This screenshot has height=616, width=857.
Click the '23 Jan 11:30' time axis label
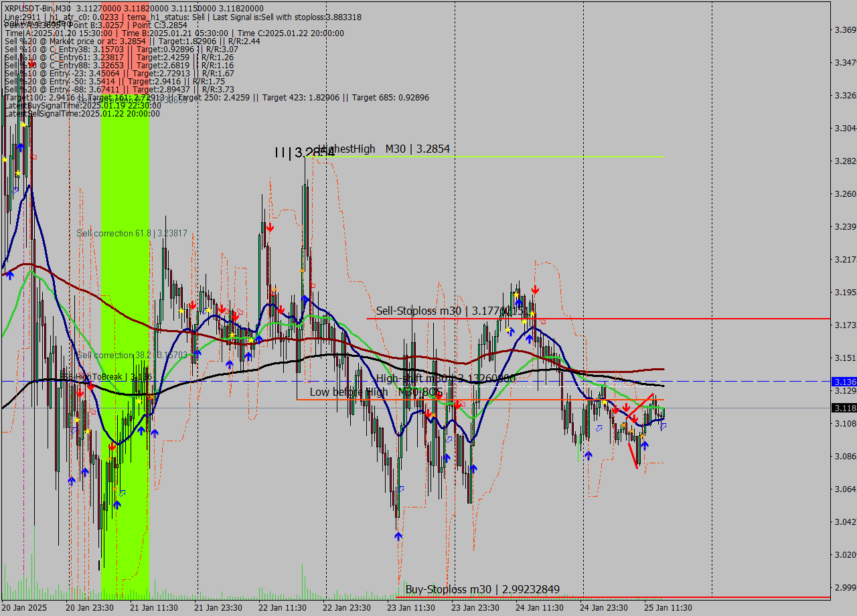click(x=410, y=607)
